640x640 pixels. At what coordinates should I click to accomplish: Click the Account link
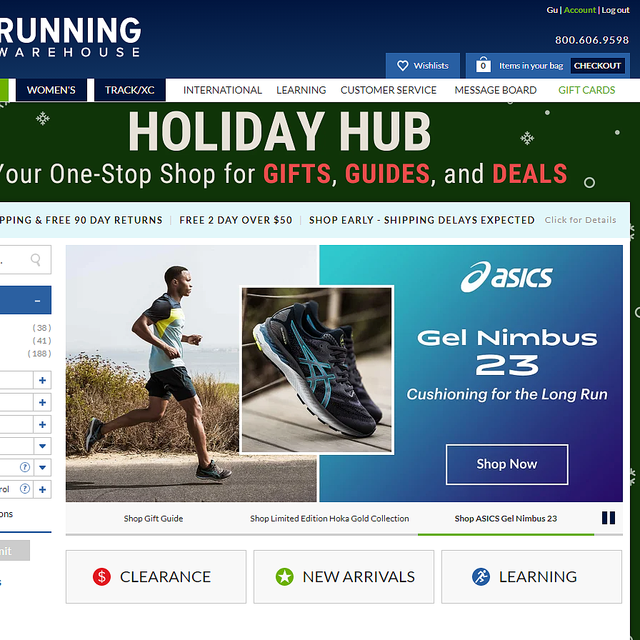coord(580,10)
